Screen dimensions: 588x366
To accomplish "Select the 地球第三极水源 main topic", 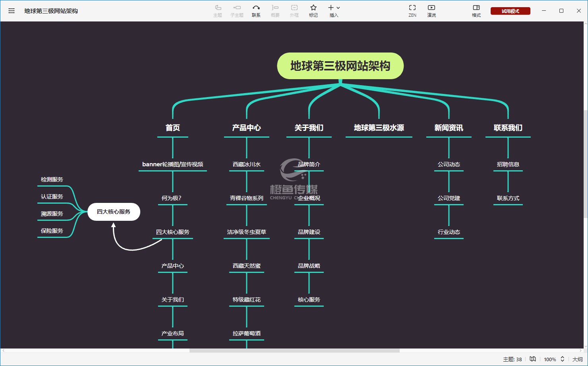I will [x=379, y=128].
